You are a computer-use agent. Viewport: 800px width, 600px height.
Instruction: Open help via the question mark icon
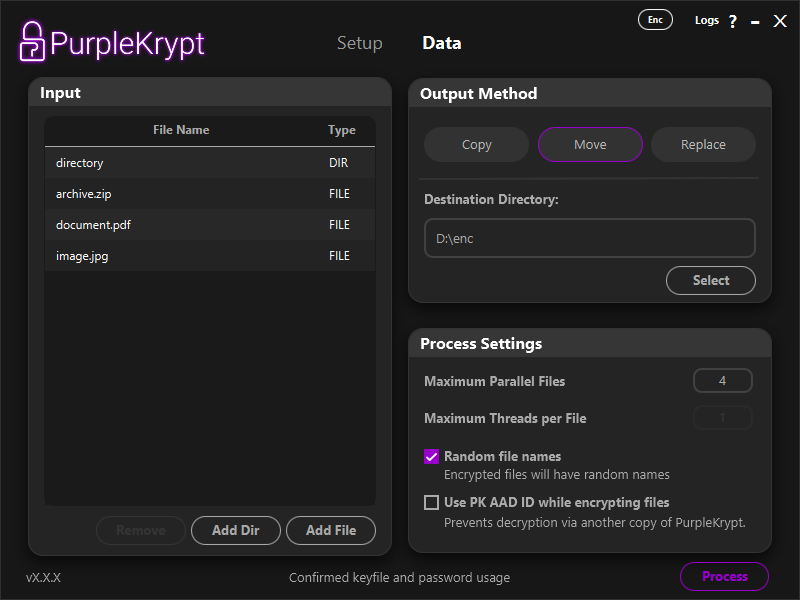(733, 21)
